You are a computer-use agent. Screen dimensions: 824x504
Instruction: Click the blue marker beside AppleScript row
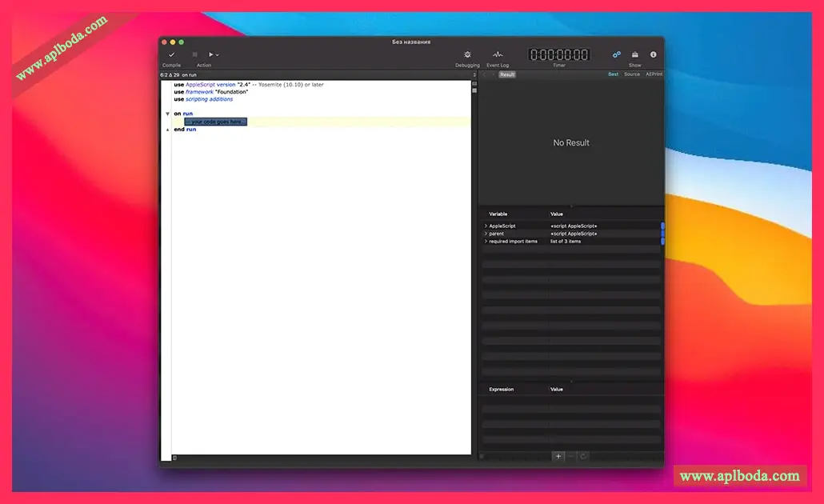click(x=662, y=226)
